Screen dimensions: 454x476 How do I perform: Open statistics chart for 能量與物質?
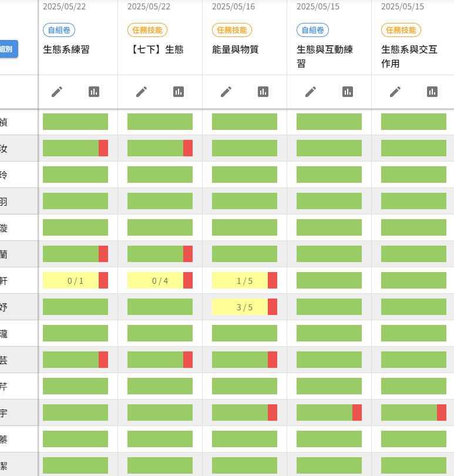tap(263, 92)
